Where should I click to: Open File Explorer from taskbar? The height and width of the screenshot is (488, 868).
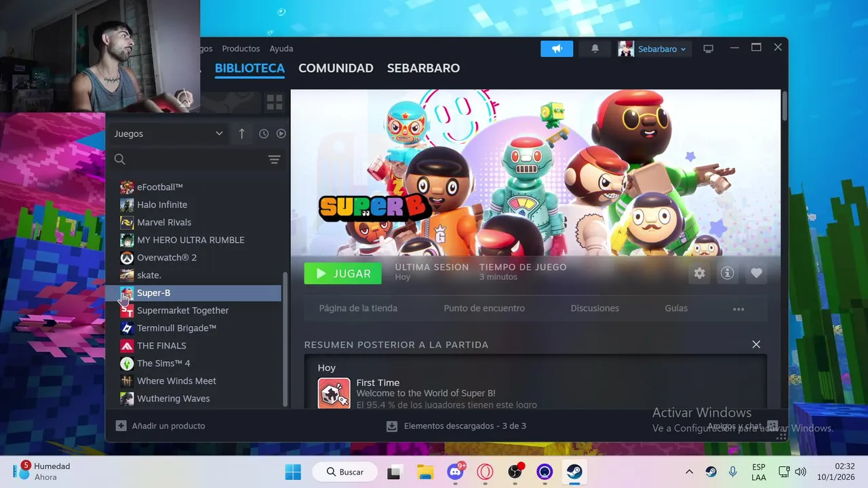(425, 472)
